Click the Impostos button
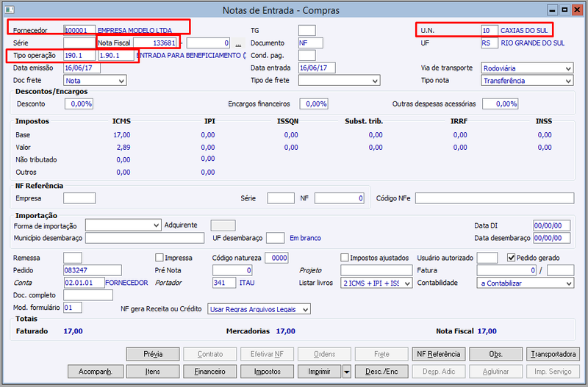Image resolution: width=588 pixels, height=387 pixels. pos(268,372)
